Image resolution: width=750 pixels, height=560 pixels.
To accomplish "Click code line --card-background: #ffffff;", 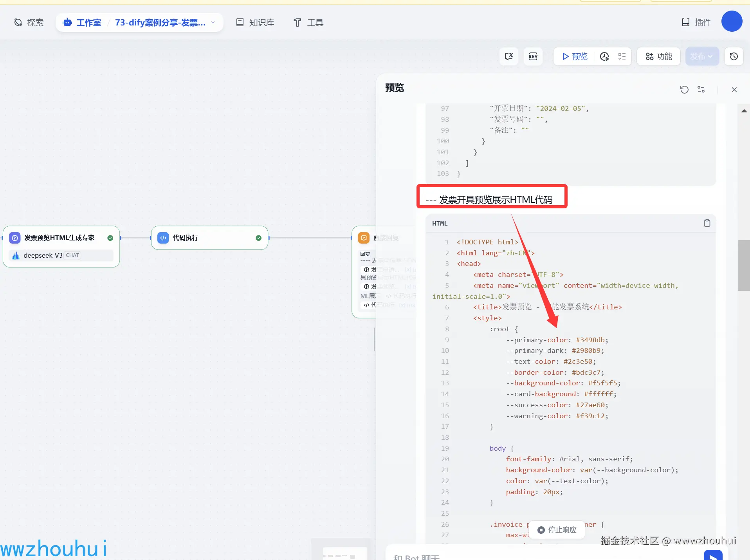I will [x=561, y=394].
